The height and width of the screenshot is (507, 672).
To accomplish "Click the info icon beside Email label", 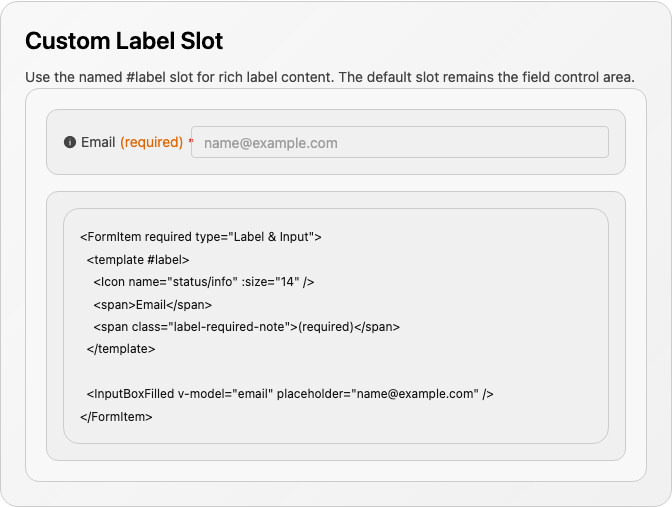I will (x=70, y=142).
